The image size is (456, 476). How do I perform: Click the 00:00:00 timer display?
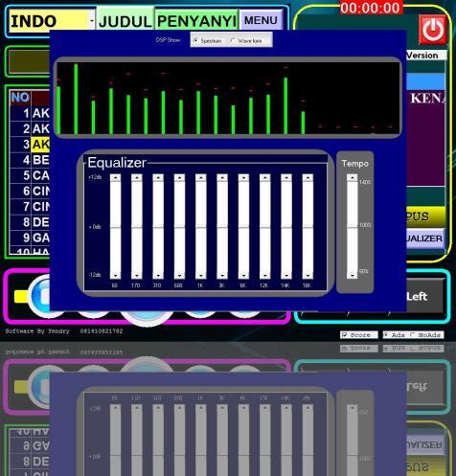click(371, 8)
